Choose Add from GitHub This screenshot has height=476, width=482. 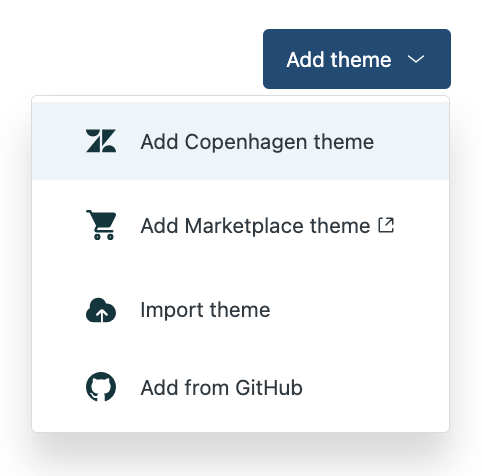point(241,387)
